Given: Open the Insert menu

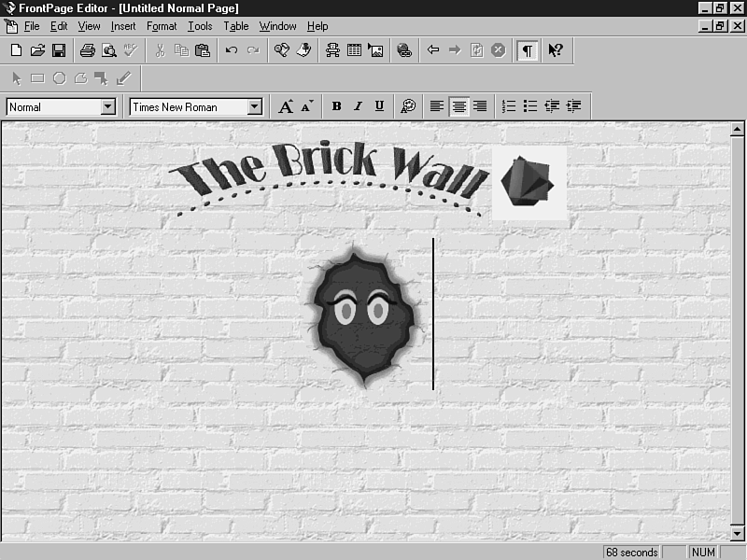Looking at the screenshot, I should point(123,26).
